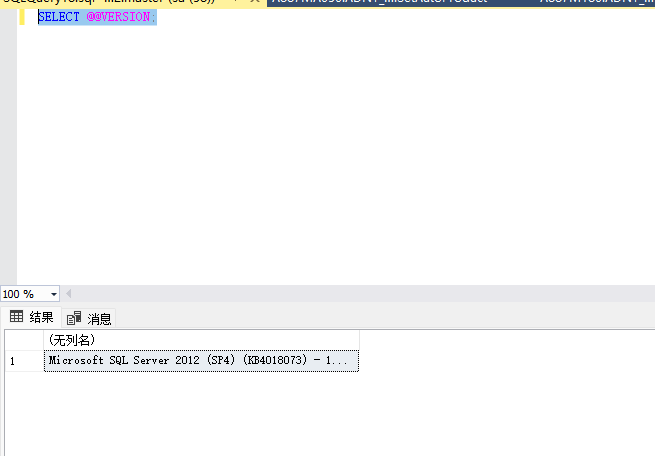
Task: Place cursor on SELECT keyword in query editor
Action: [x=58, y=17]
